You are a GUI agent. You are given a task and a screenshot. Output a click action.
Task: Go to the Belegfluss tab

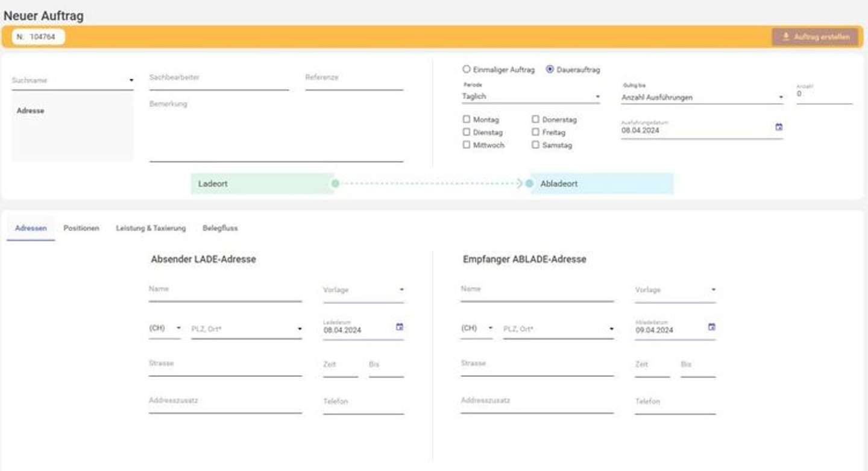(x=220, y=228)
